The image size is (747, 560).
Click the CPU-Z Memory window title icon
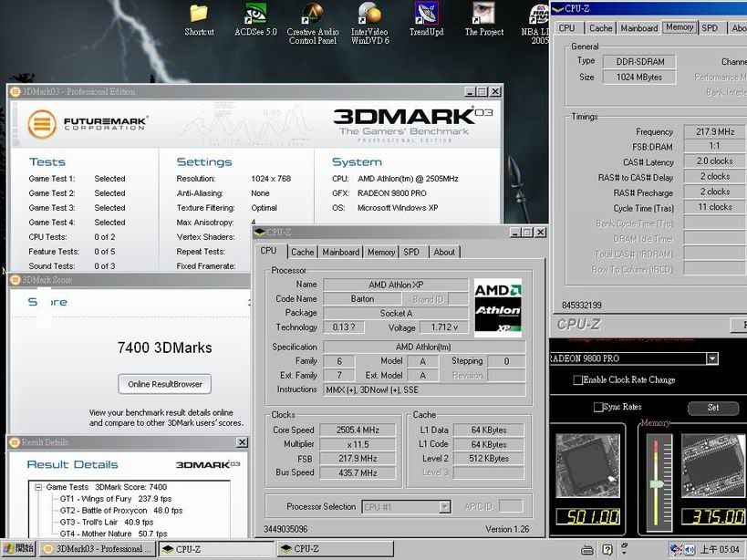(x=557, y=8)
